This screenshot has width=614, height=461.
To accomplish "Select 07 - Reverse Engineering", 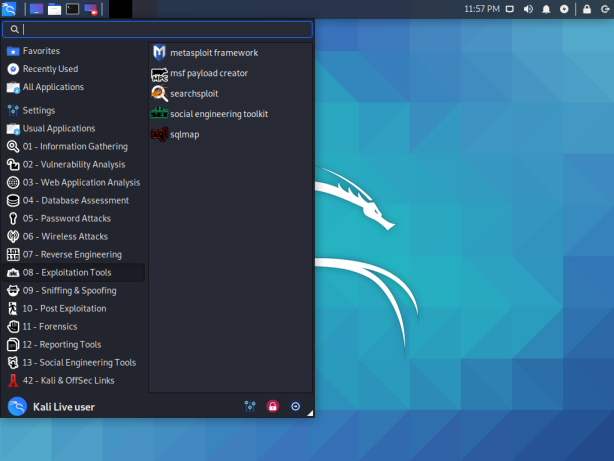I will tap(74, 255).
